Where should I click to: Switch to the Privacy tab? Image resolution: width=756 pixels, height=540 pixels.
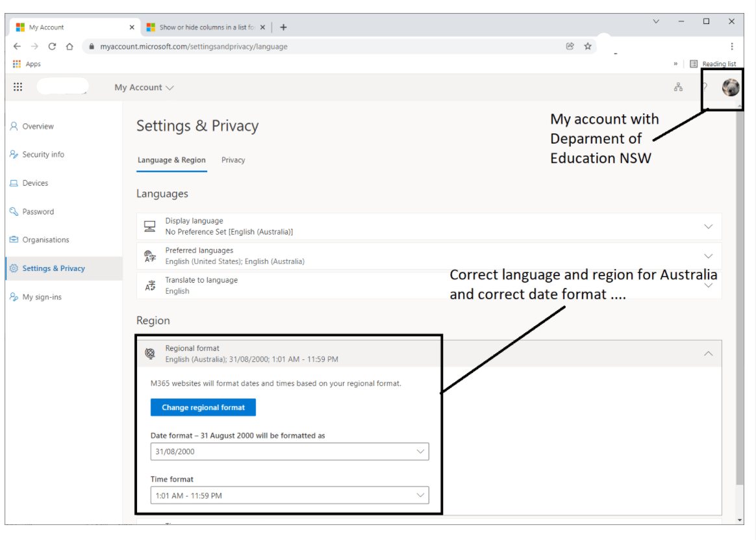[233, 160]
